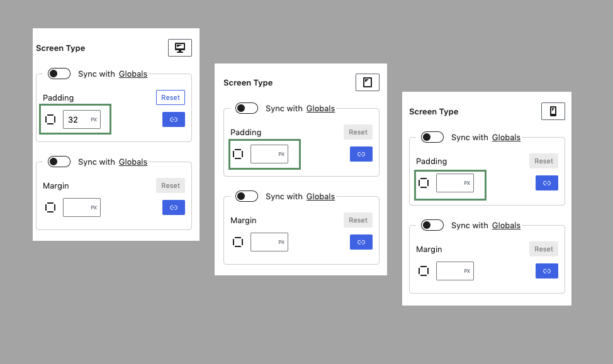Screen dimensions: 613x364
Task: Click the link icon beside tablet Margin
Action: 361,241
